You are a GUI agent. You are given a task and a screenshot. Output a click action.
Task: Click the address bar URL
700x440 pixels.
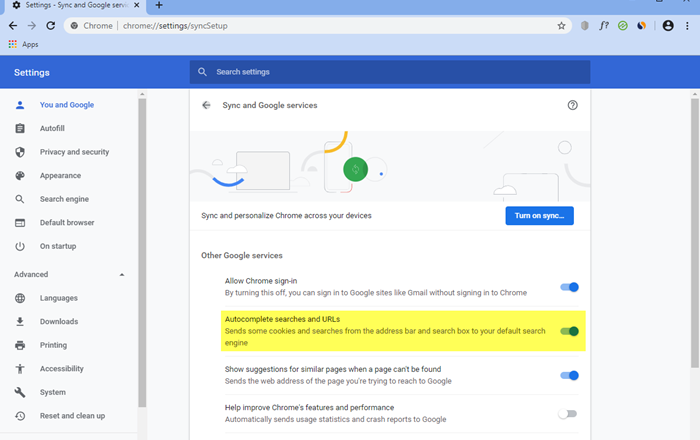pos(175,26)
